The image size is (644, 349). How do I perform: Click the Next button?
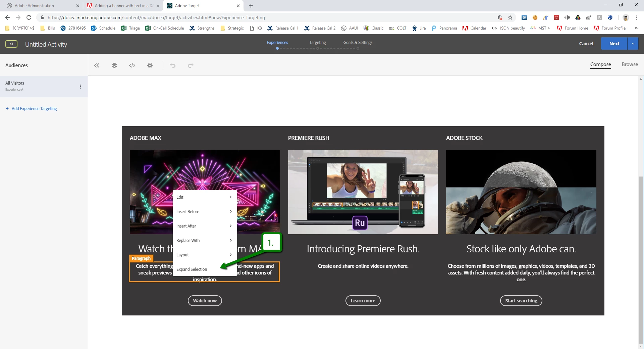click(x=614, y=44)
